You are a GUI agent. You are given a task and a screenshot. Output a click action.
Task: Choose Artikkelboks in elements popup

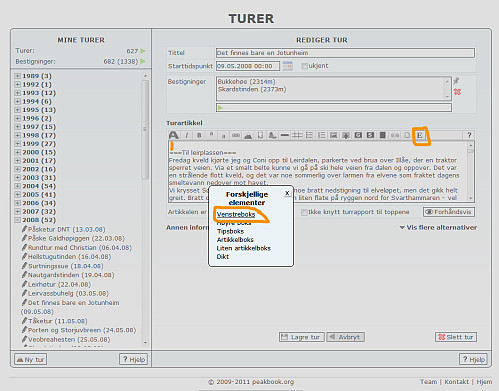pyautogui.click(x=235, y=240)
